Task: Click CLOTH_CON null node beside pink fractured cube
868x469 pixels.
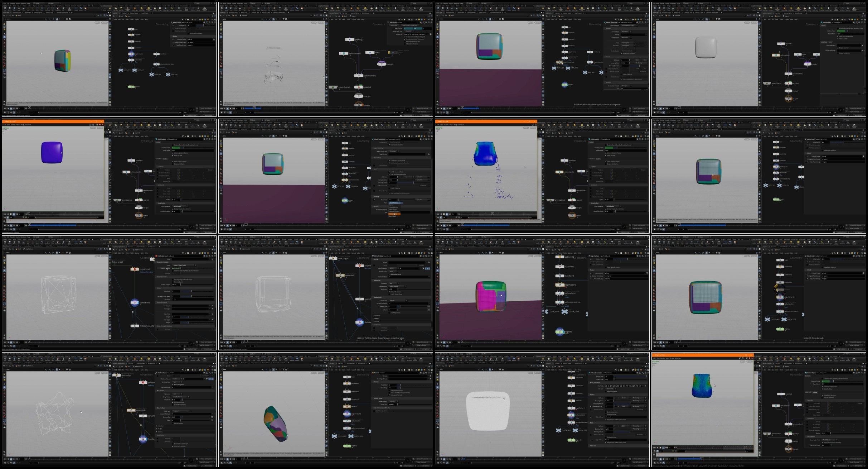Action: pos(564,311)
